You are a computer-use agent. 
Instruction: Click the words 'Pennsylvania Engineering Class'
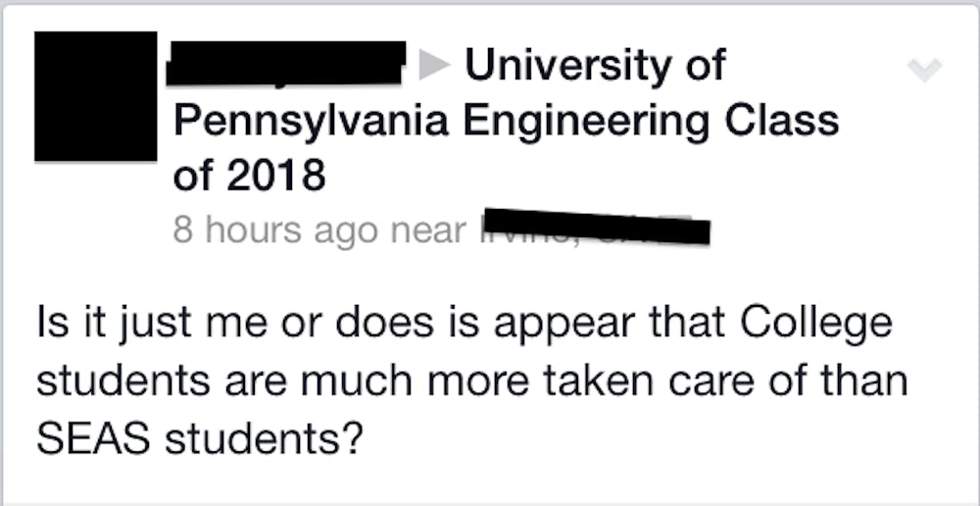pos(506,122)
